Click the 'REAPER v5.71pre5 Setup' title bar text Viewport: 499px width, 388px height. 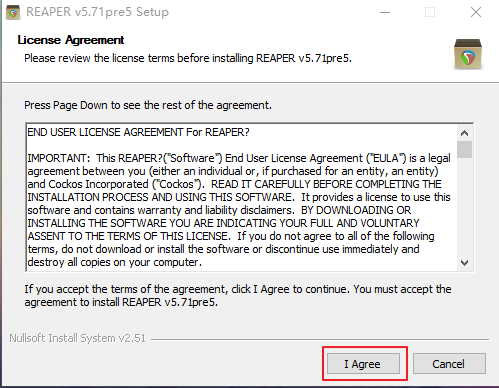click(x=97, y=12)
